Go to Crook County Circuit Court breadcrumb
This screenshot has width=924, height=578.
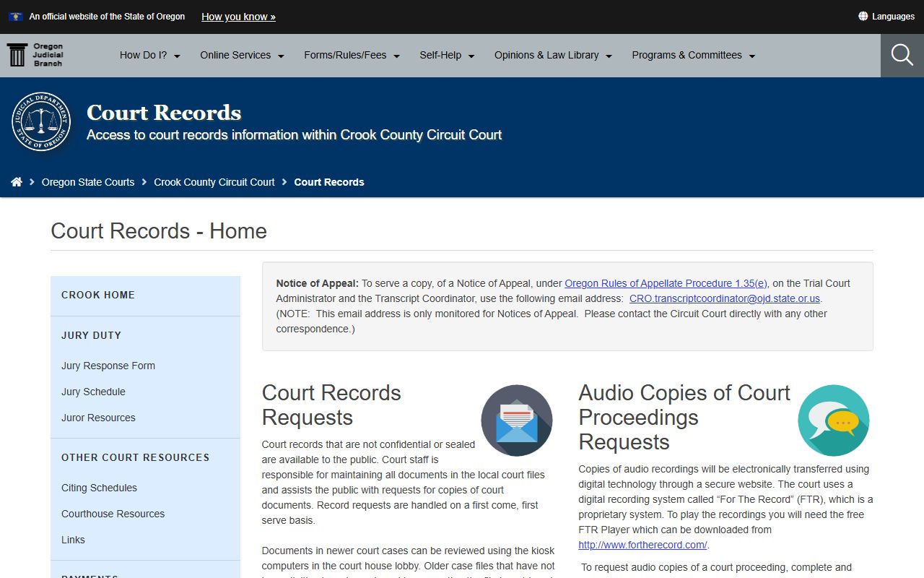coord(214,182)
